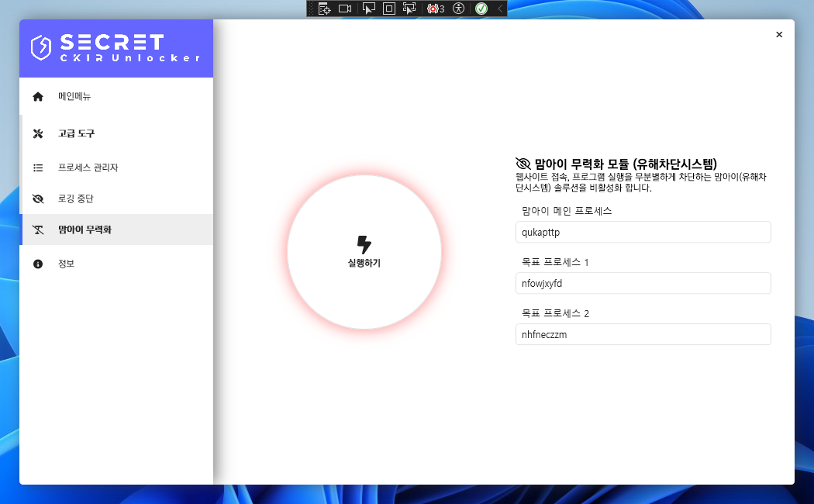This screenshot has height=504, width=814.
Task: Click the Secret CKIR Unlocker shield logo
Action: point(41,48)
